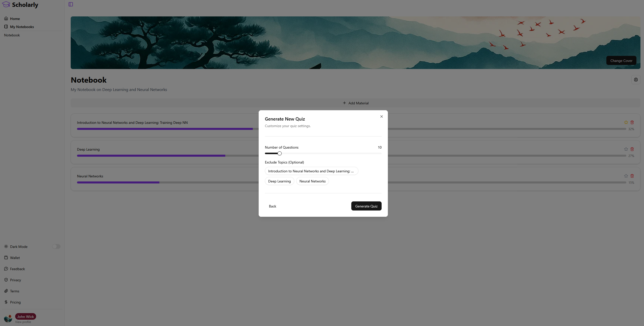Image resolution: width=644 pixels, height=326 pixels.
Task: Open the Wallet sidebar item
Action: pyautogui.click(x=15, y=258)
